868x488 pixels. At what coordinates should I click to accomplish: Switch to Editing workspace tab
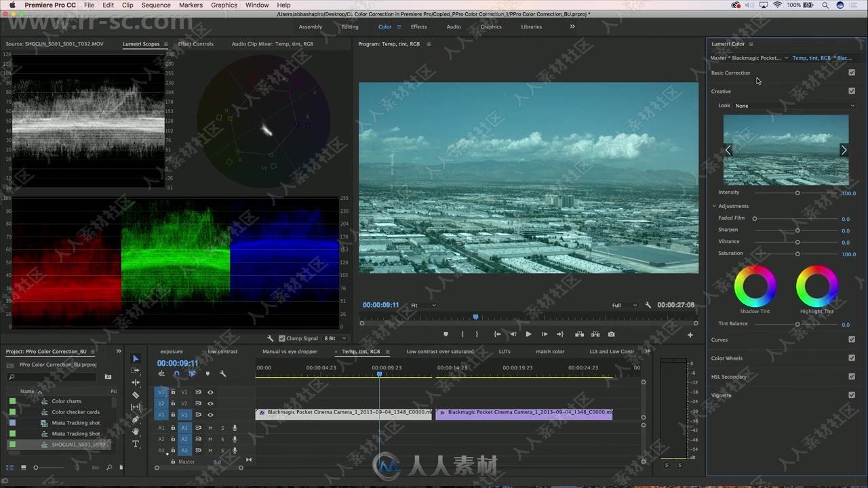click(x=350, y=26)
